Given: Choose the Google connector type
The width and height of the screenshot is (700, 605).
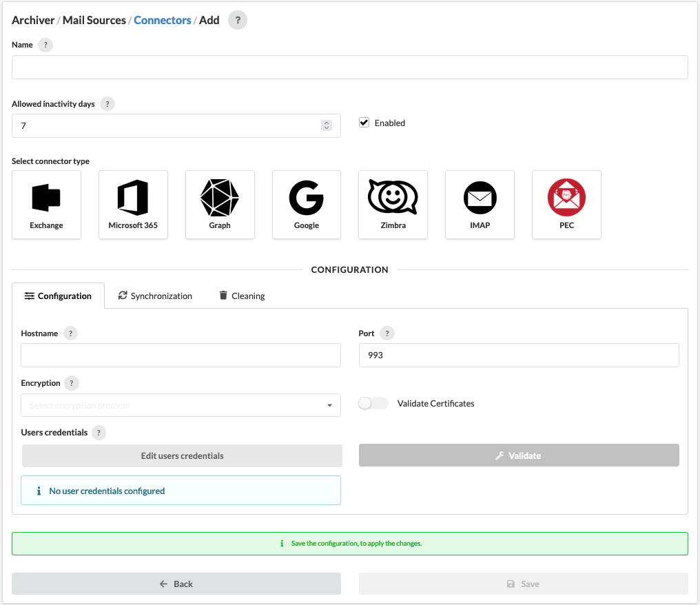Looking at the screenshot, I should (306, 205).
